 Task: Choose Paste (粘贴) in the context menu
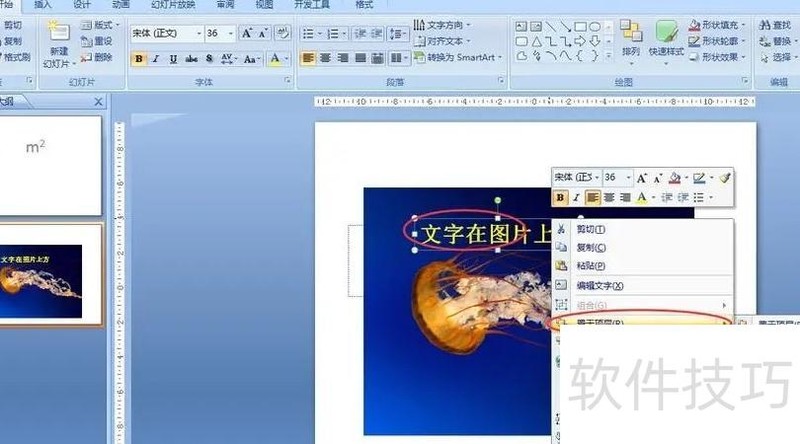point(643,266)
